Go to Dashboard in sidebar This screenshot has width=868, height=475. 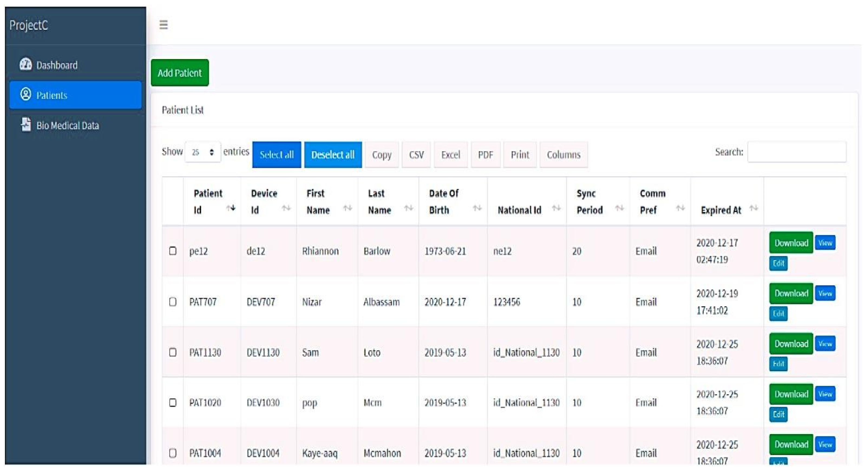[x=57, y=65]
